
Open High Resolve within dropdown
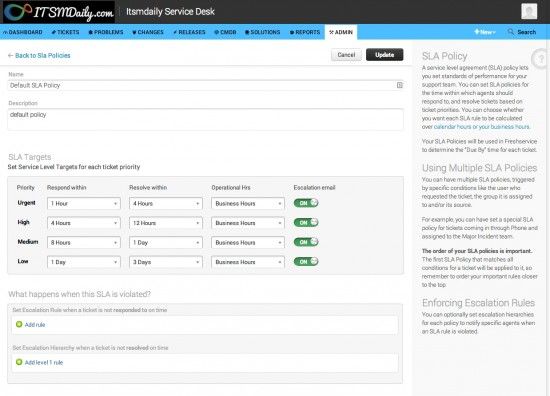click(x=166, y=223)
